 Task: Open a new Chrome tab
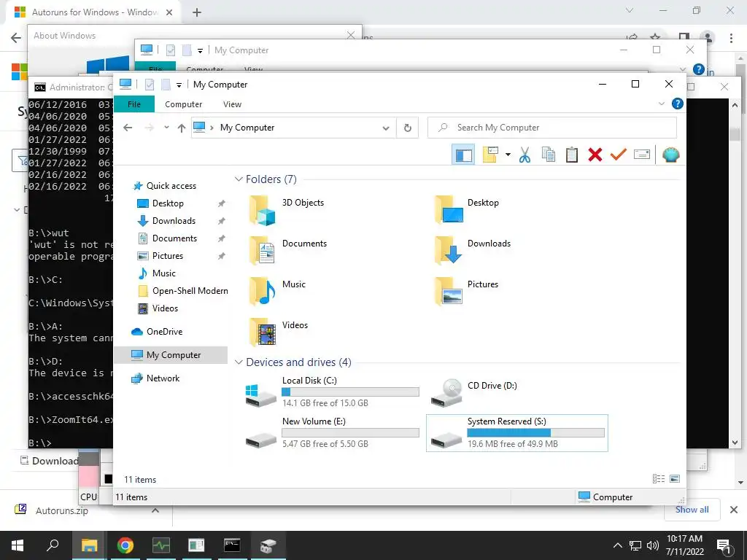(x=197, y=12)
